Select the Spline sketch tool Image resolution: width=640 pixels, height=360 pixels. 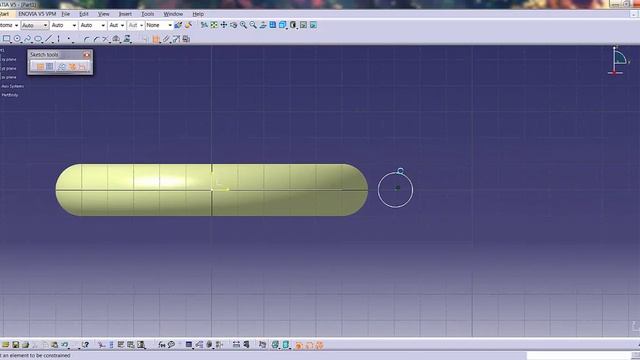point(27,39)
